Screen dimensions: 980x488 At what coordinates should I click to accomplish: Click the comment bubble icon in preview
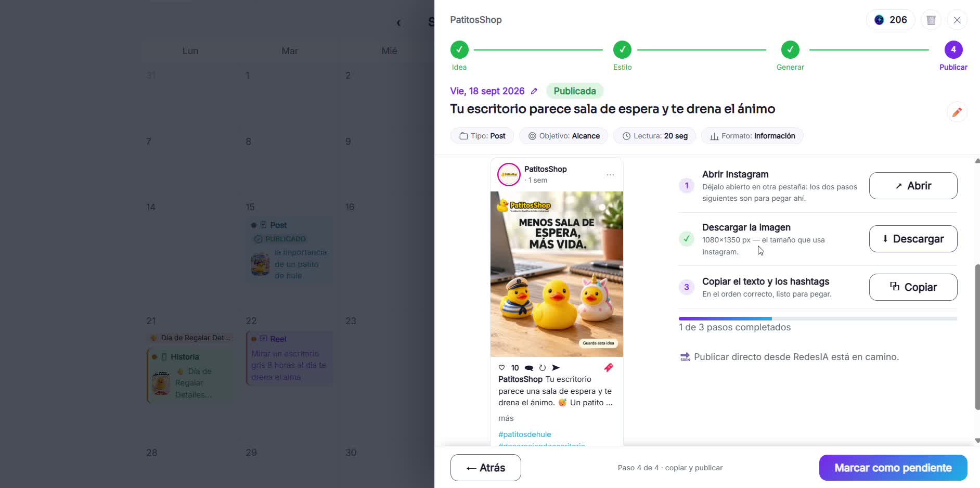coord(529,368)
